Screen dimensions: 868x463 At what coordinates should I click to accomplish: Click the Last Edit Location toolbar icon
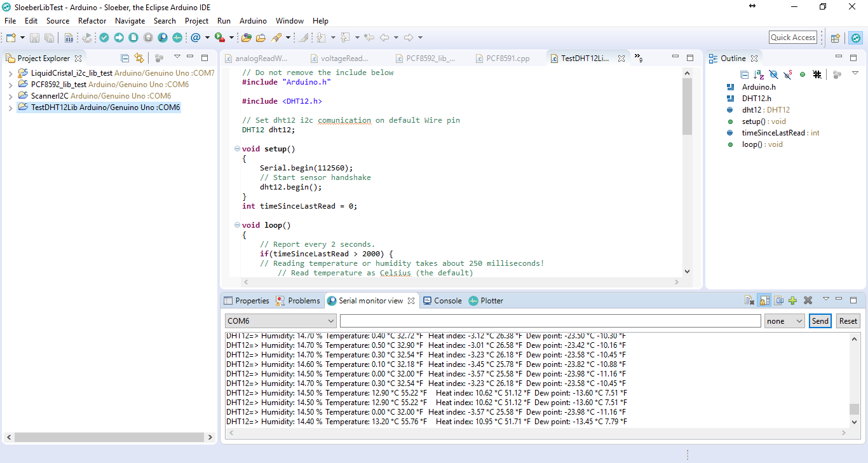click(369, 38)
